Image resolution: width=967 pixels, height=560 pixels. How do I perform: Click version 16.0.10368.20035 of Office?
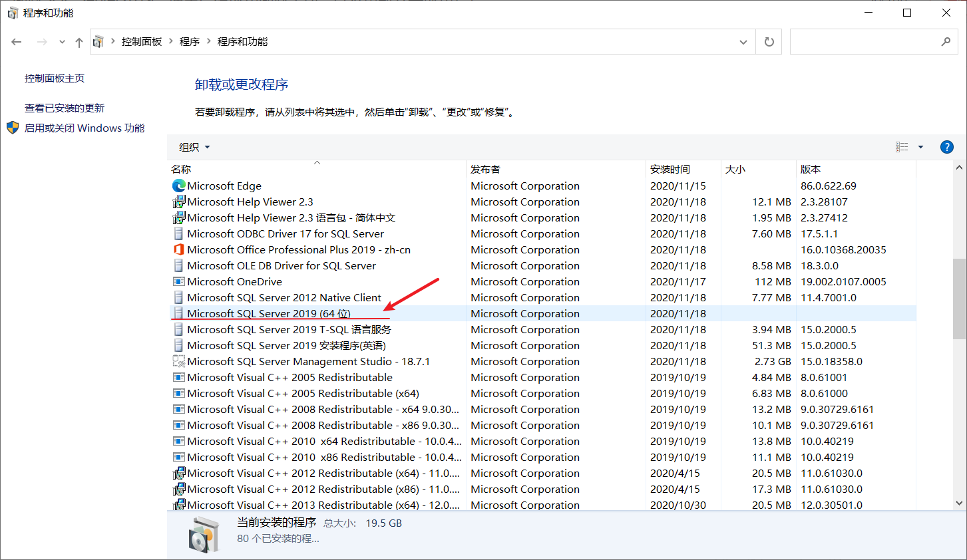point(843,249)
